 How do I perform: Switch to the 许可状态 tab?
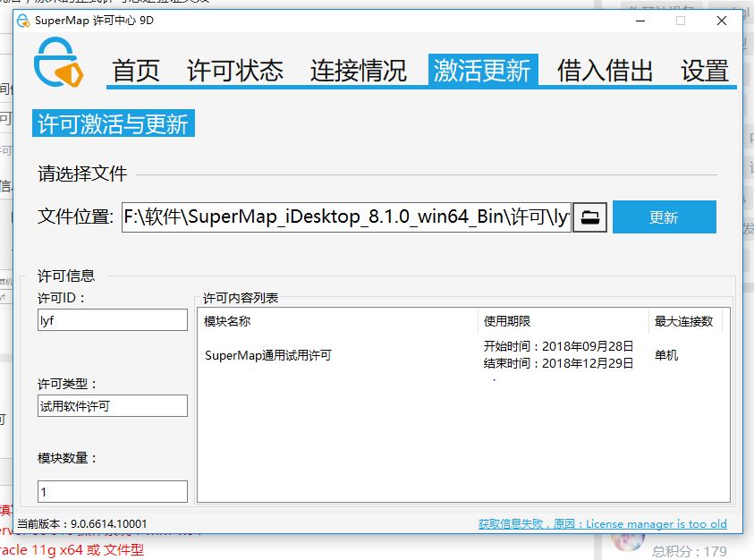pyautogui.click(x=235, y=71)
